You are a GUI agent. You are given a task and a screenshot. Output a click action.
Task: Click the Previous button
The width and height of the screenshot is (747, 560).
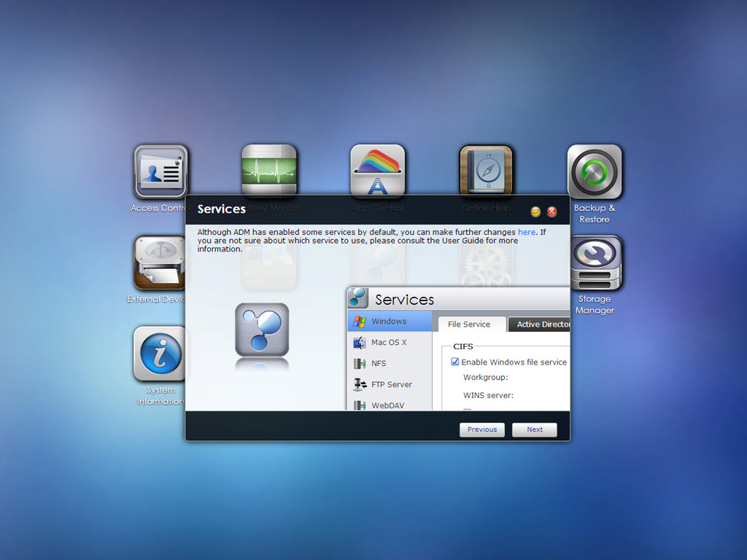tap(482, 429)
